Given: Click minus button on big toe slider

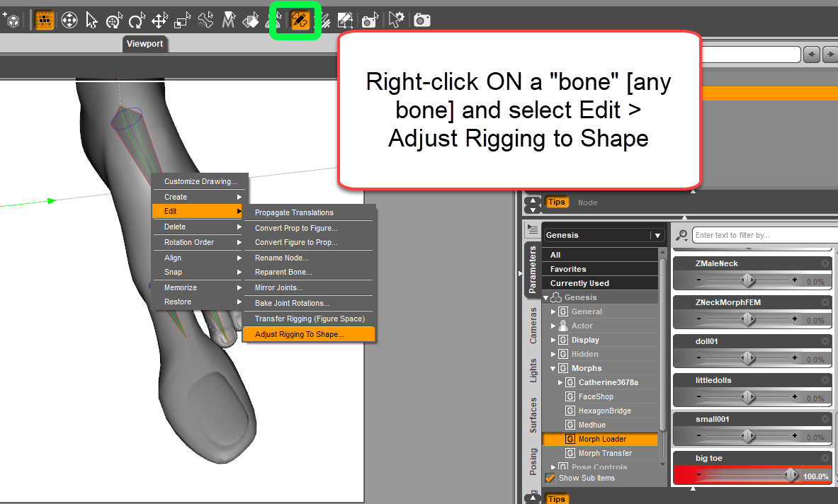Looking at the screenshot, I should click(698, 474).
